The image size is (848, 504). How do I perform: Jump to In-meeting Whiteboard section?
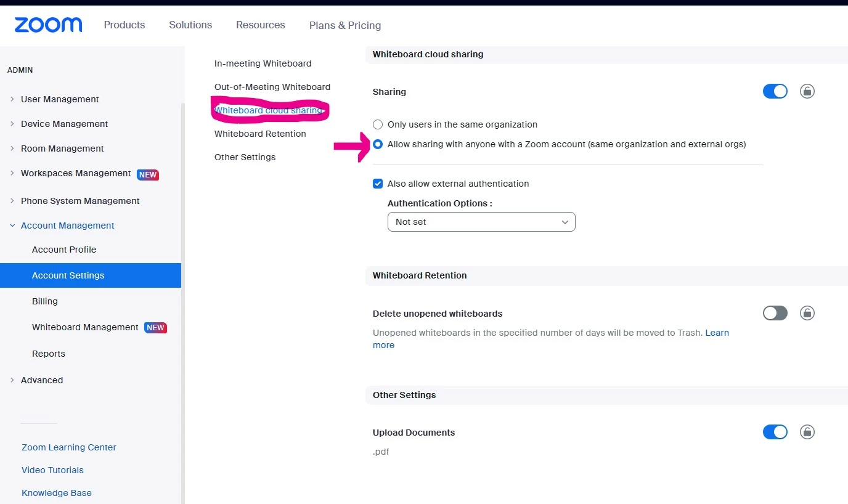pyautogui.click(x=263, y=63)
